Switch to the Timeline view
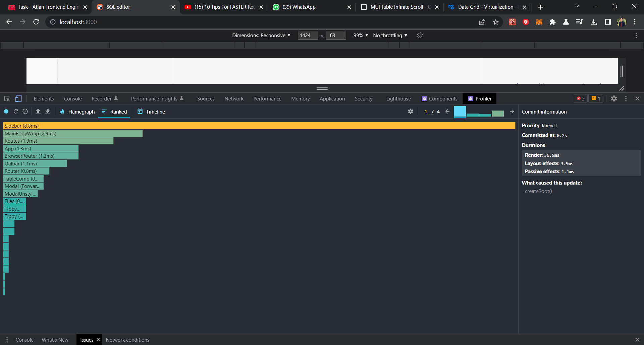 [x=151, y=112]
